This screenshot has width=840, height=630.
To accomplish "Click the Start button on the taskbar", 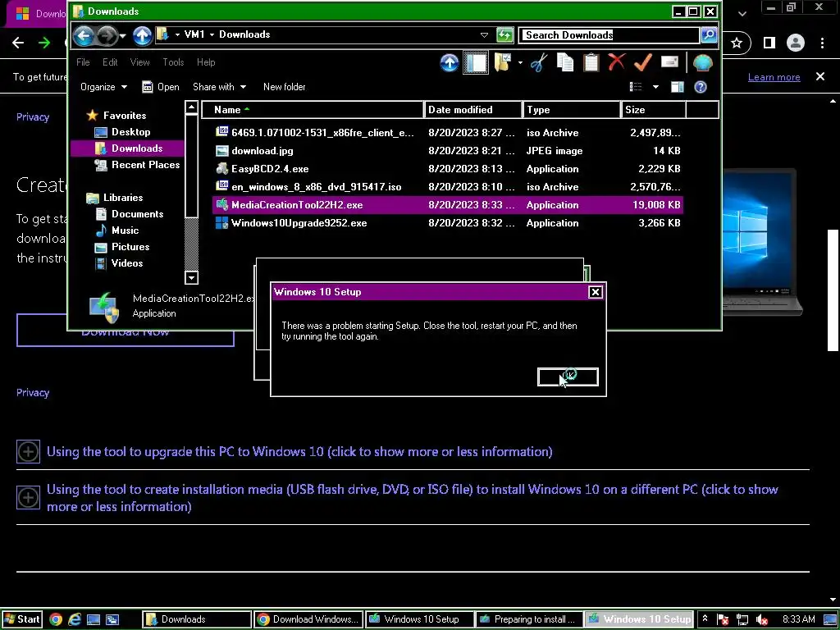I will [21, 619].
